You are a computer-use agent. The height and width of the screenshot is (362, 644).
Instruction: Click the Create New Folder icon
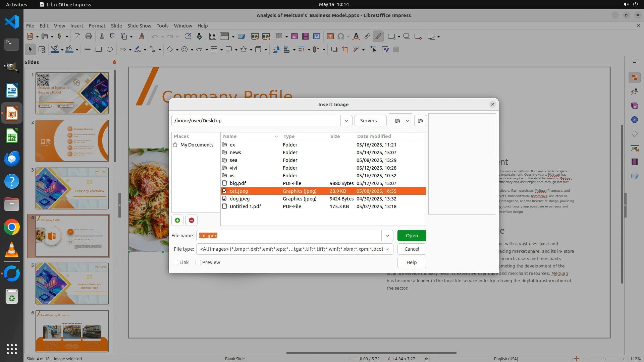point(420,121)
